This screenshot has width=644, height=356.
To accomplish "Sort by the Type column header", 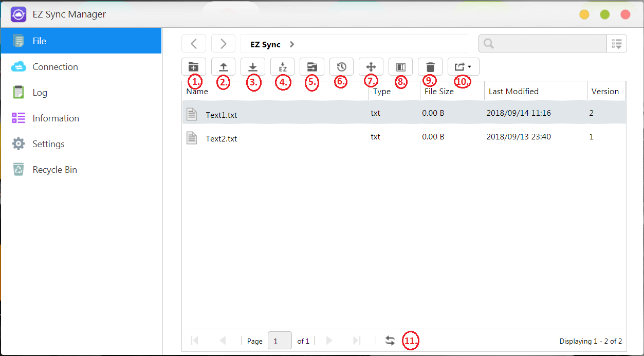I will [x=394, y=92].
